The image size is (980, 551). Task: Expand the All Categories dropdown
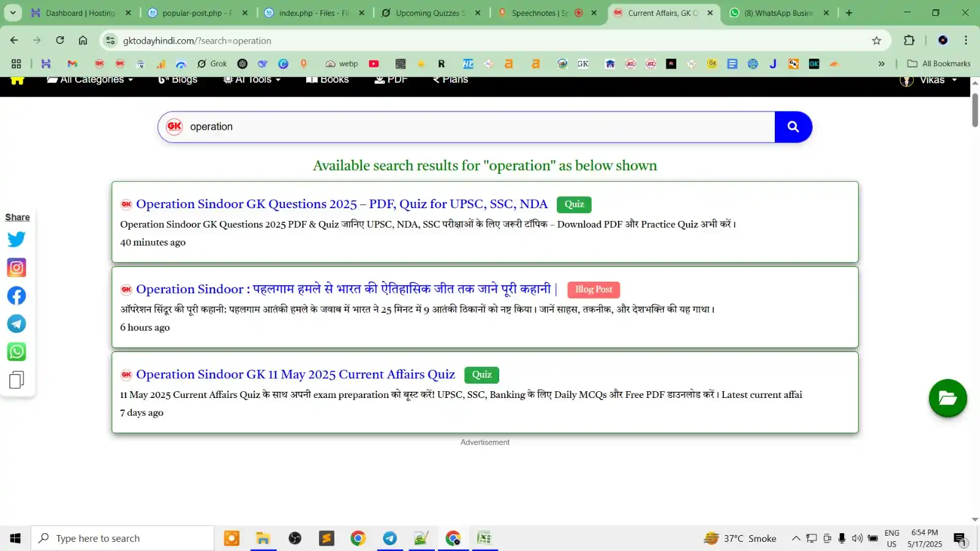[x=90, y=80]
